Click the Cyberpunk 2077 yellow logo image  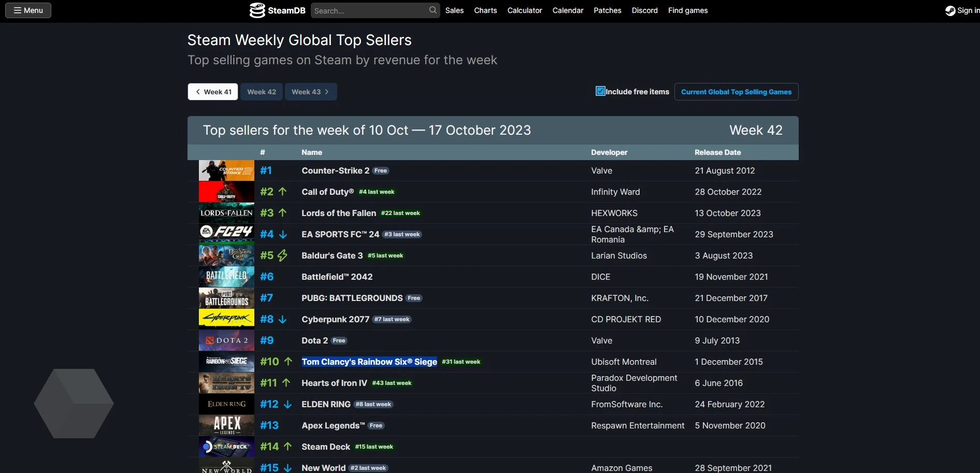coord(226,319)
